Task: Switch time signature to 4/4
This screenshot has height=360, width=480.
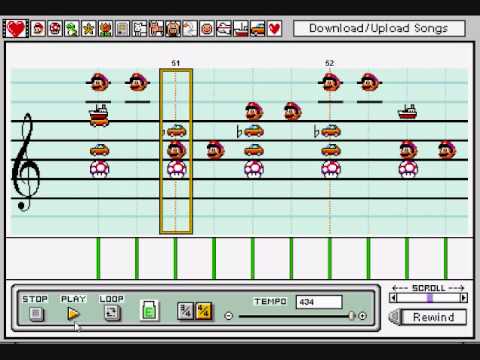Action: click(203, 311)
